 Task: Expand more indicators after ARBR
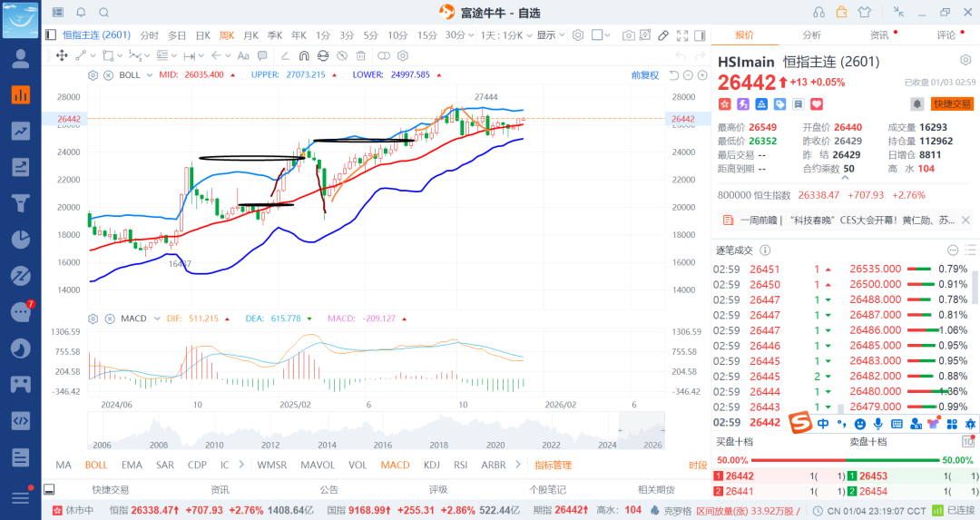[518, 465]
